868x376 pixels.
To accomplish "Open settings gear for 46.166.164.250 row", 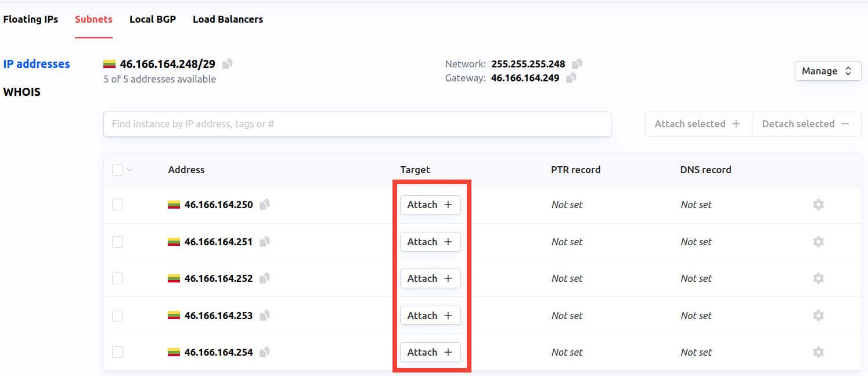I will coord(818,205).
